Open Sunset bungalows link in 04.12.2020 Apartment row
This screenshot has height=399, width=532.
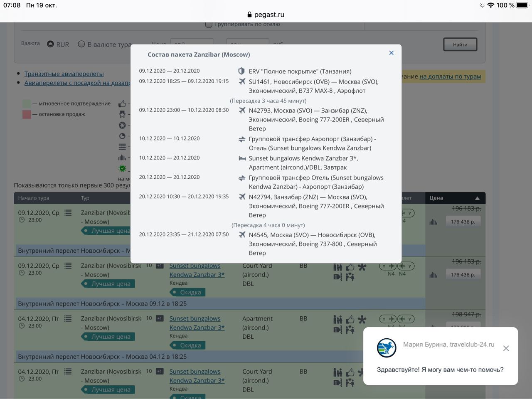[197, 323]
